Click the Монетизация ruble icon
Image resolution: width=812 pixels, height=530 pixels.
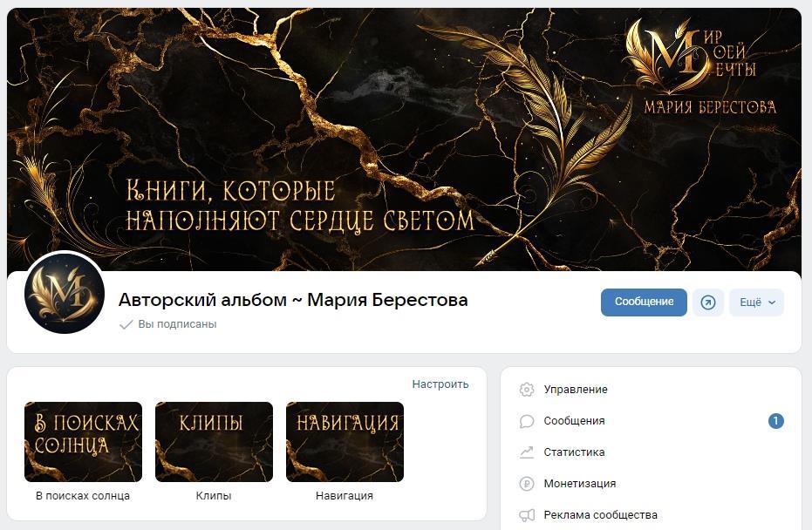tap(527, 484)
